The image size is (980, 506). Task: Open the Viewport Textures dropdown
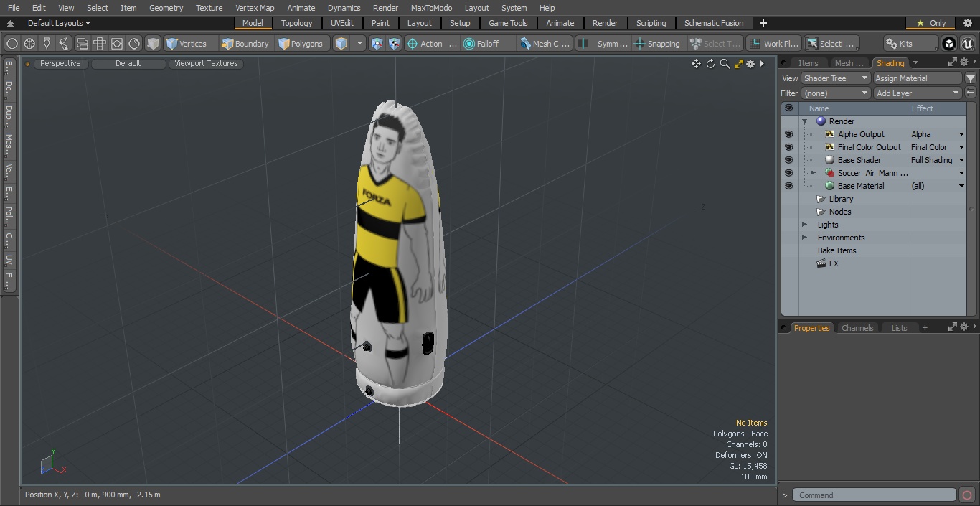(x=206, y=63)
